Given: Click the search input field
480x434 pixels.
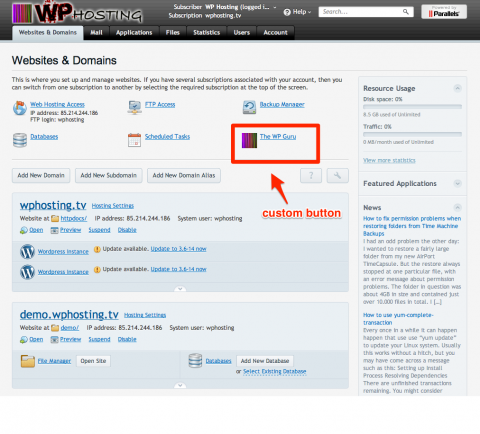Looking at the screenshot, I should point(362,12).
